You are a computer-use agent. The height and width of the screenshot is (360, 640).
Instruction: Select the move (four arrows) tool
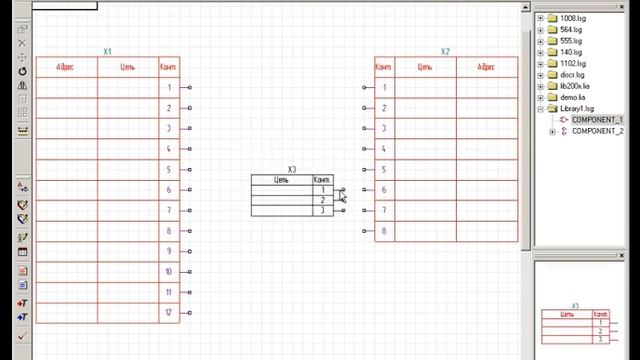click(22, 57)
